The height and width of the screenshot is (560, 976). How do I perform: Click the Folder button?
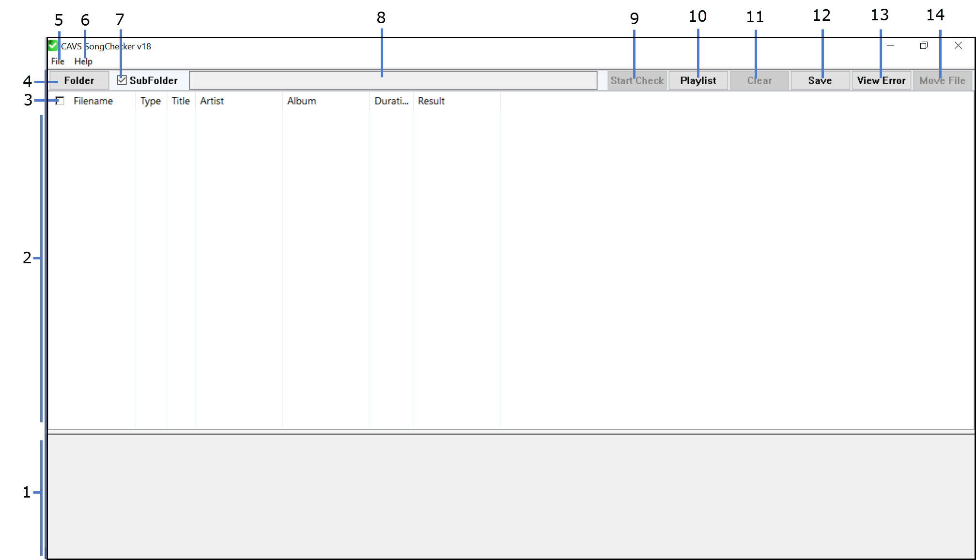(79, 80)
